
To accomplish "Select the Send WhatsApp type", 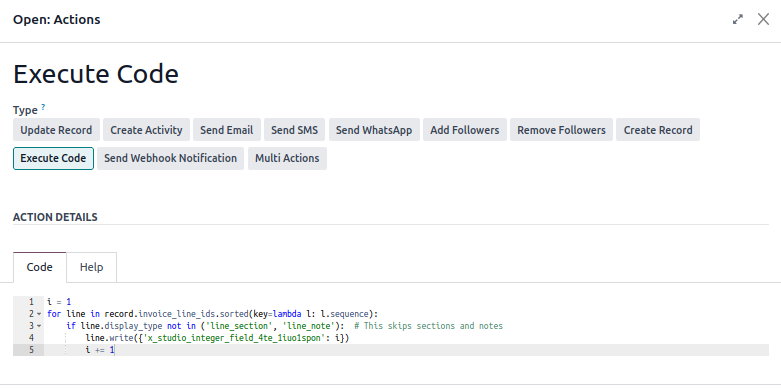I will [x=374, y=130].
